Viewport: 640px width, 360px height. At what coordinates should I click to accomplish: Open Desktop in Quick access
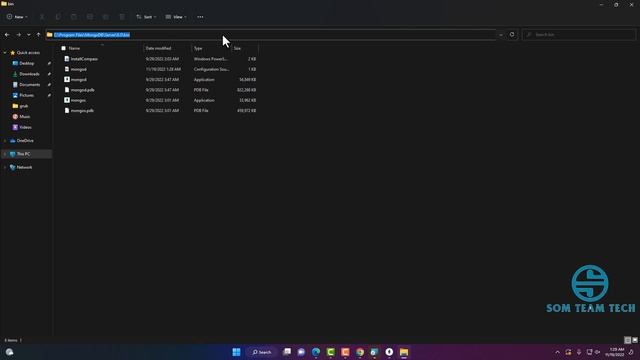27,63
